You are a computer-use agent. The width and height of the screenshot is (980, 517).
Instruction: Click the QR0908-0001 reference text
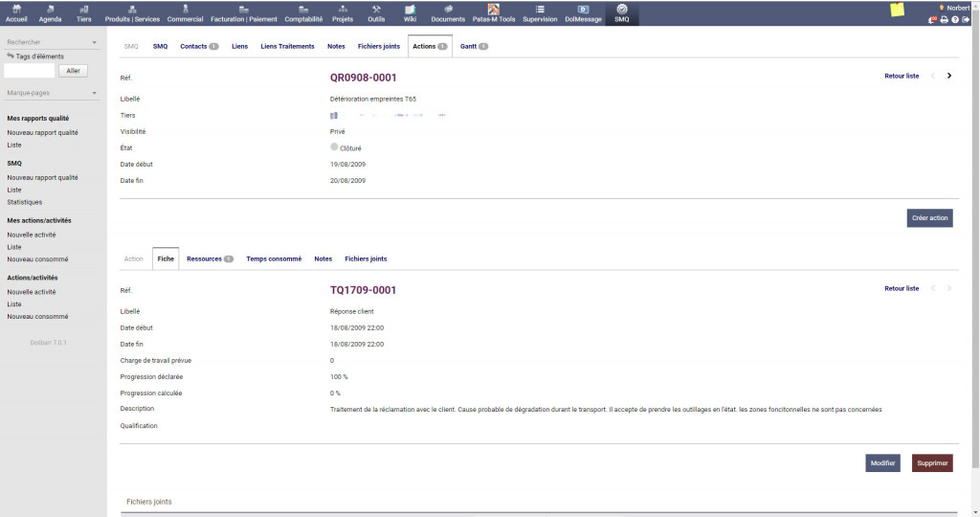(363, 78)
